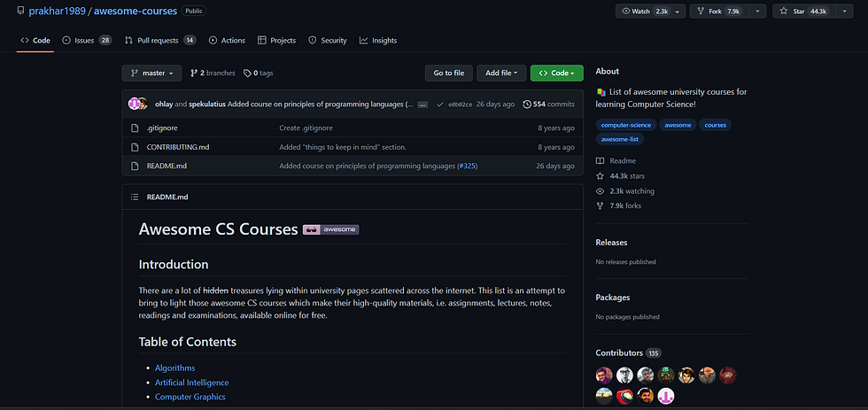The height and width of the screenshot is (410, 868).
Task: Expand the Watch options dropdown arrow
Action: point(678,11)
